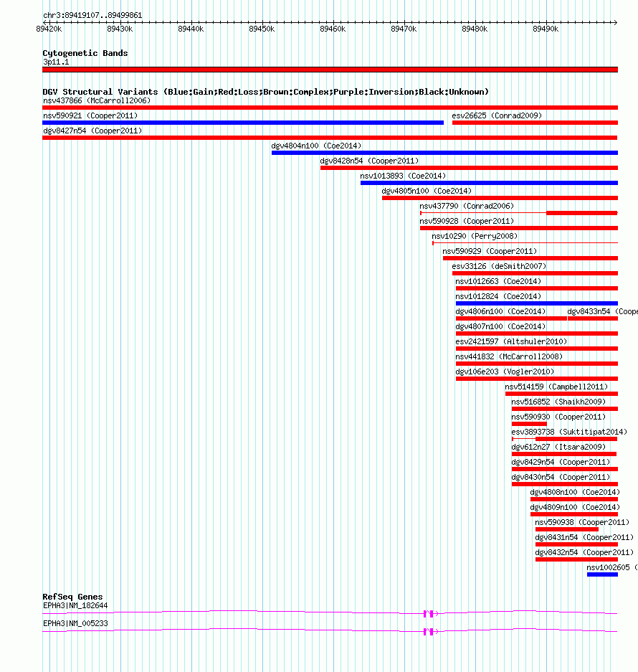Select the dgv4808n100 (Coe2014) label
This screenshot has height=672, width=638.
coord(575,491)
